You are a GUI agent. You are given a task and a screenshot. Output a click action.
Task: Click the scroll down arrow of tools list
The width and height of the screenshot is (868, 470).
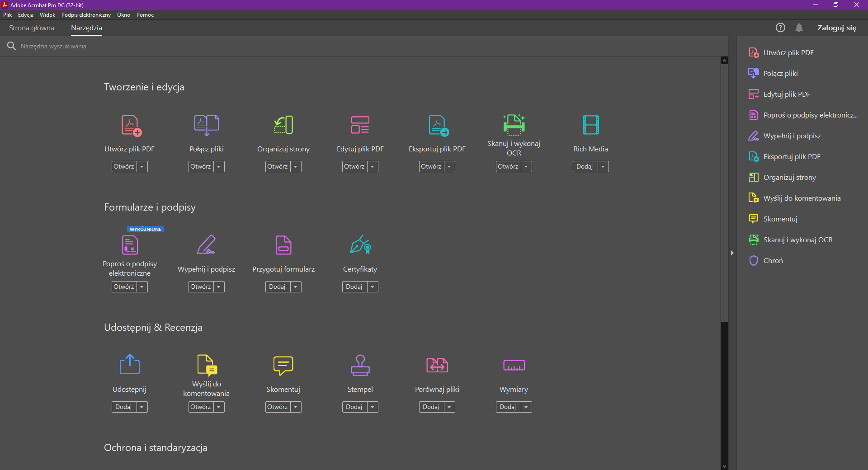(x=724, y=466)
